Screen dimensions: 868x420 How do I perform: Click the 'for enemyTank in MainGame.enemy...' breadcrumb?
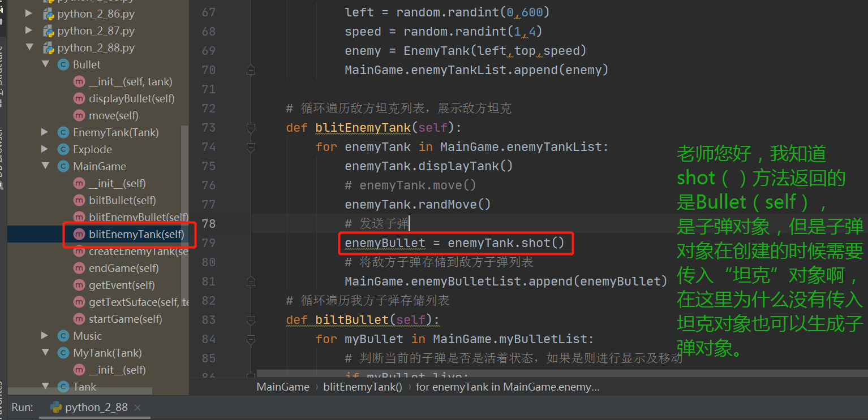click(x=508, y=387)
